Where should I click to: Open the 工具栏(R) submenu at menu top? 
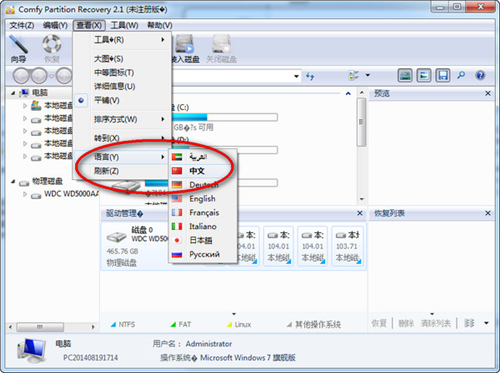coord(122,40)
